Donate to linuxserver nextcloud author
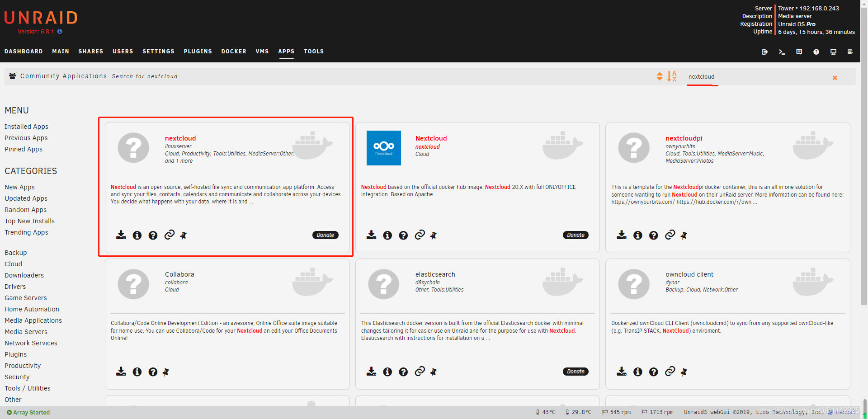This screenshot has width=868, height=419. (325, 235)
